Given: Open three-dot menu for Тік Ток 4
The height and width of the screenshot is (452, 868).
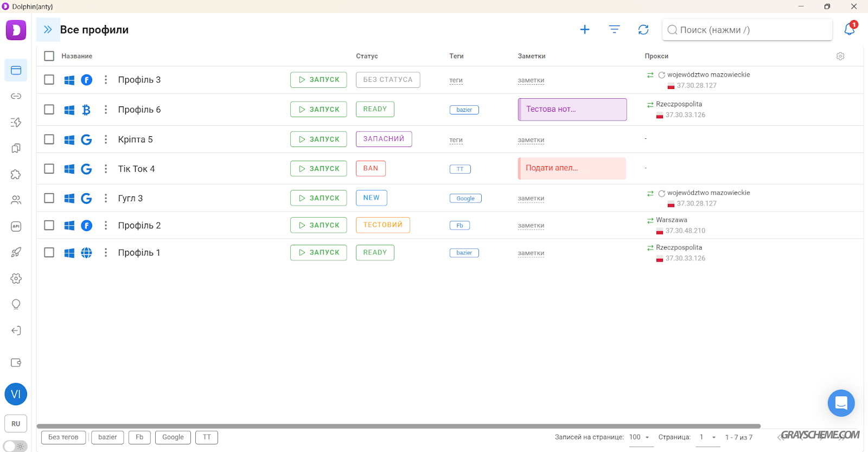Looking at the screenshot, I should point(106,169).
